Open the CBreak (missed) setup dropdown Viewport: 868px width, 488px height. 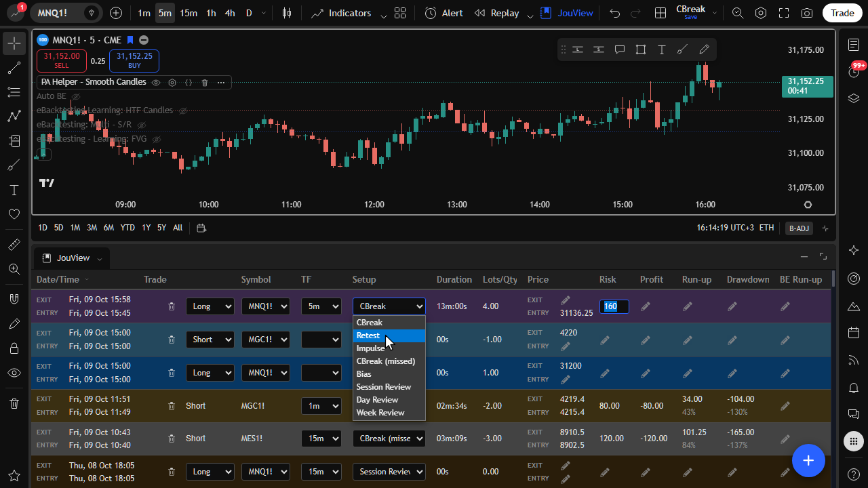[389, 439]
